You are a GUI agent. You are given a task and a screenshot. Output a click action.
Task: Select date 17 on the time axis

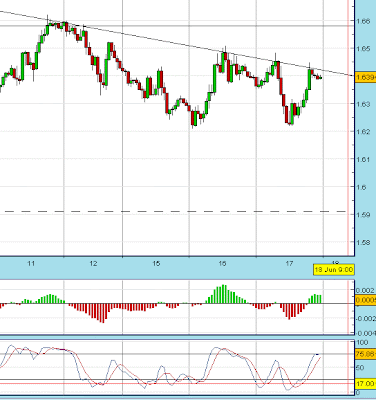click(x=289, y=264)
